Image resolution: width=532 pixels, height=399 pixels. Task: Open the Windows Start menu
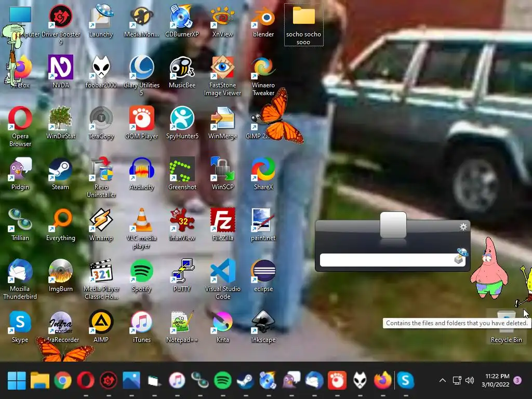click(x=17, y=380)
